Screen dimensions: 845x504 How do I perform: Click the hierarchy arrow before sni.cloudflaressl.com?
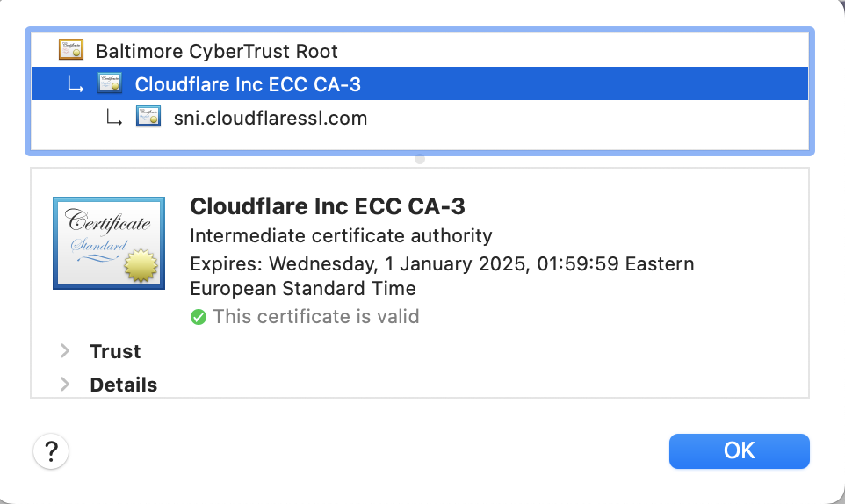114,117
